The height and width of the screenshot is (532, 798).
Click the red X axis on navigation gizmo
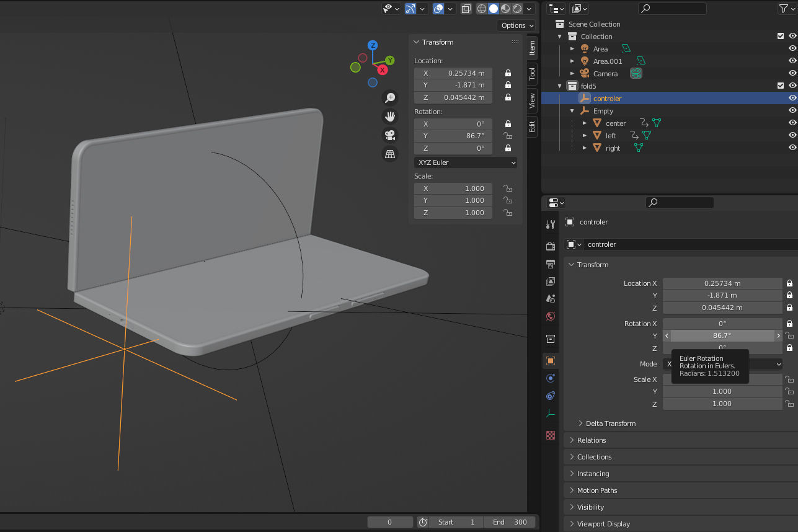[383, 70]
